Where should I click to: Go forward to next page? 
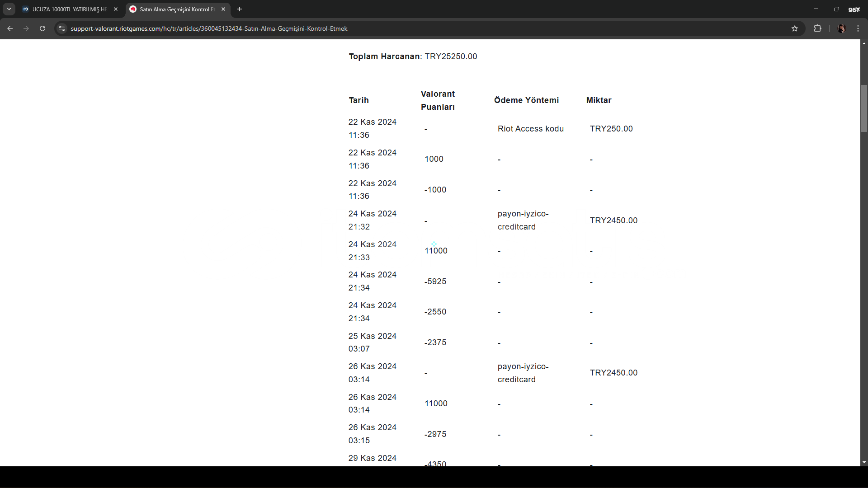26,28
